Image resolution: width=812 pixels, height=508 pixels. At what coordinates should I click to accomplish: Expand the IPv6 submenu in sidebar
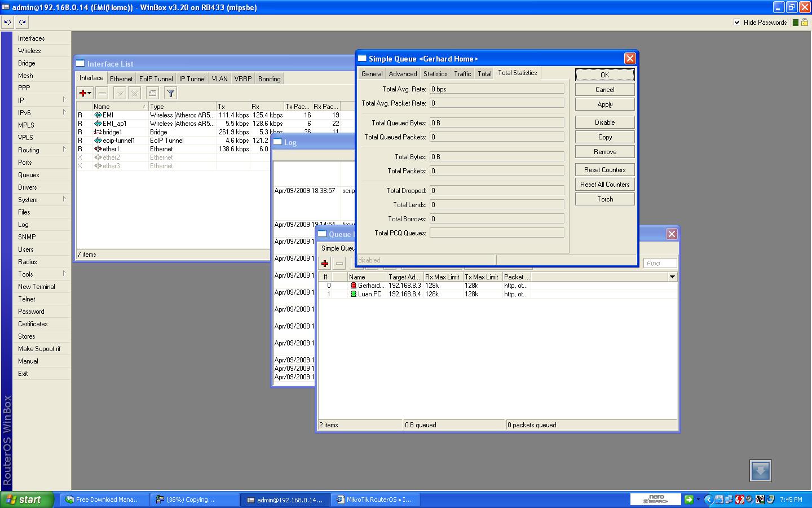64,112
